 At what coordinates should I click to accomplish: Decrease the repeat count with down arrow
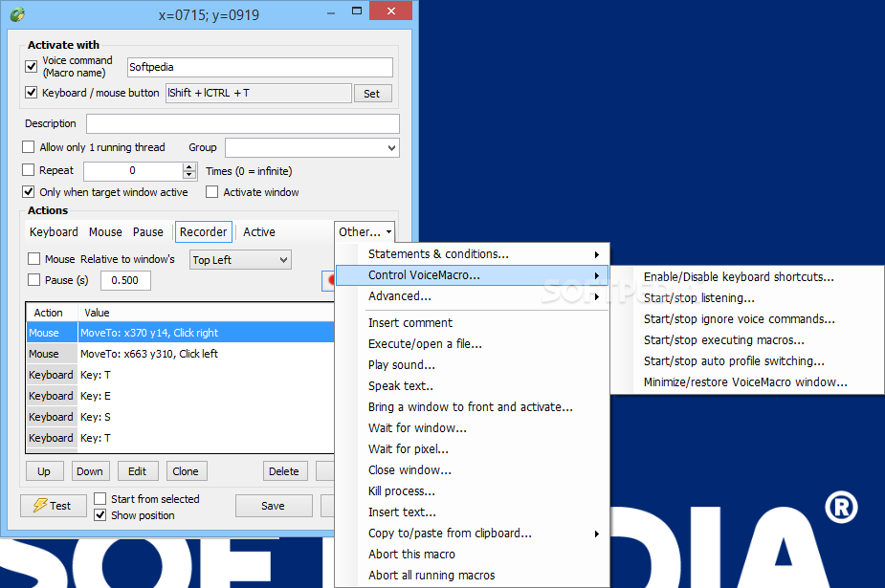coord(189,175)
